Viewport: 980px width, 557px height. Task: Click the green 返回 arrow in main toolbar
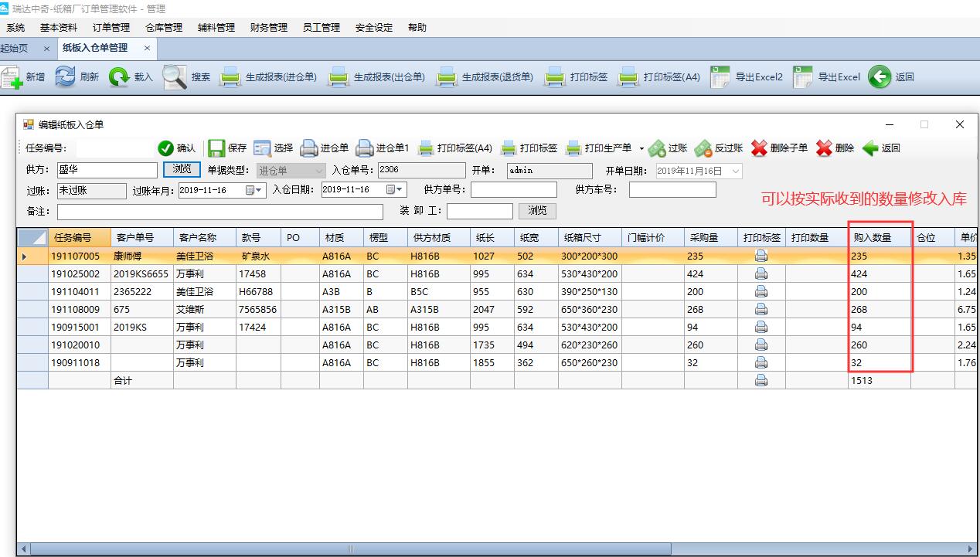[880, 76]
